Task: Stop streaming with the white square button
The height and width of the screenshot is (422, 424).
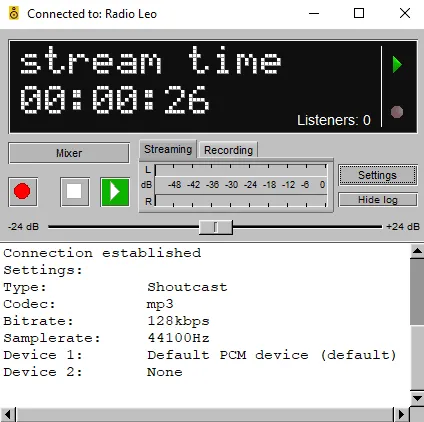Action: pyautogui.click(x=75, y=192)
